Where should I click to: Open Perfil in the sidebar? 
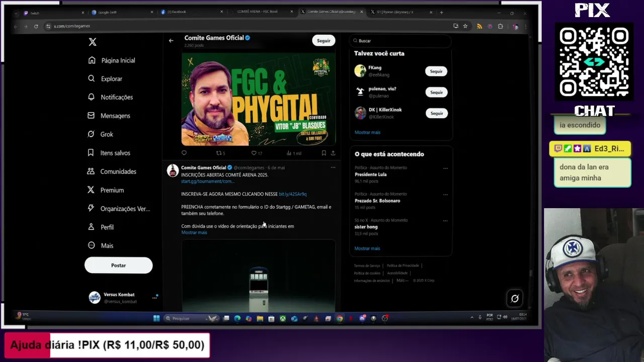pos(101,227)
